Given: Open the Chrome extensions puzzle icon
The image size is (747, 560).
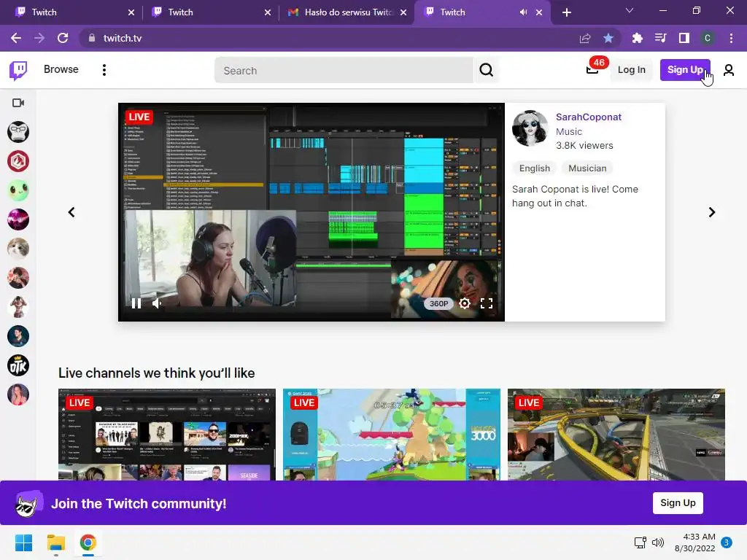Looking at the screenshot, I should point(637,38).
